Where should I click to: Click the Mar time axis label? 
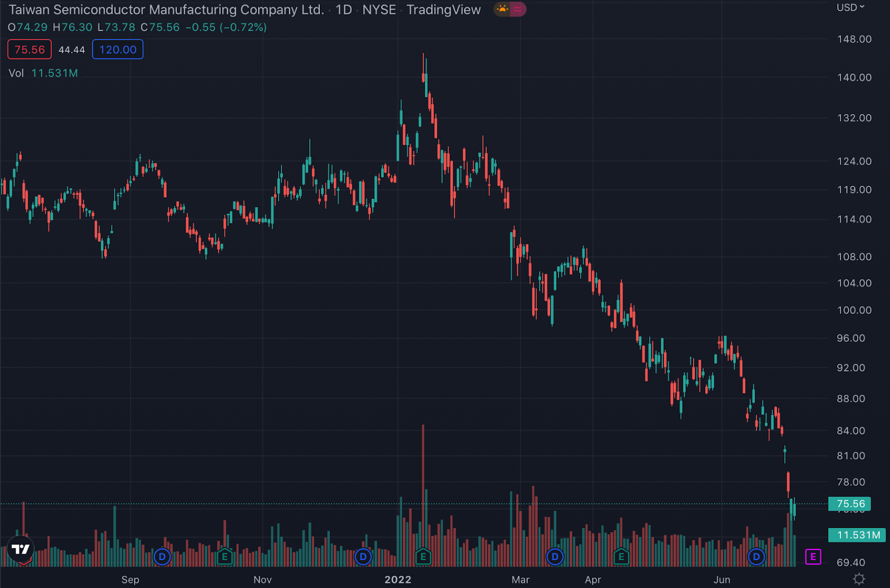(x=521, y=580)
